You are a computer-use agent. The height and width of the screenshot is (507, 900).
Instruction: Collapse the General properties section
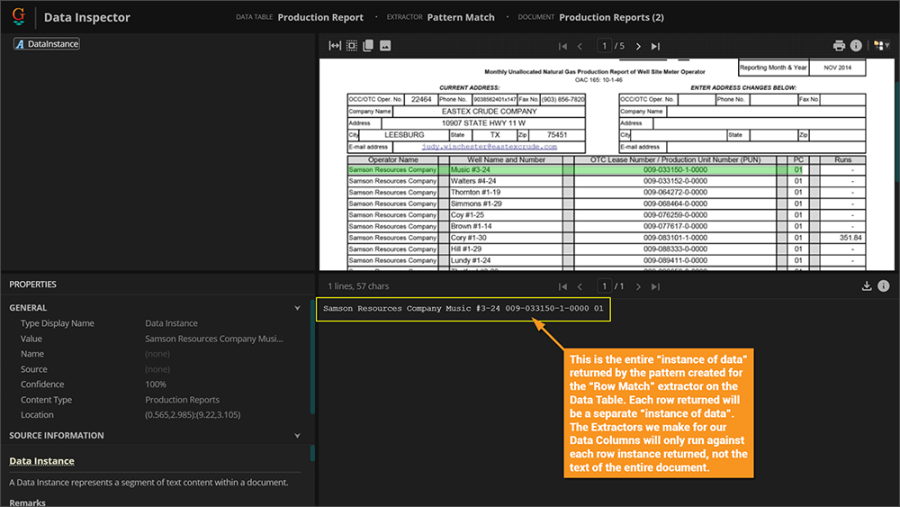[297, 308]
